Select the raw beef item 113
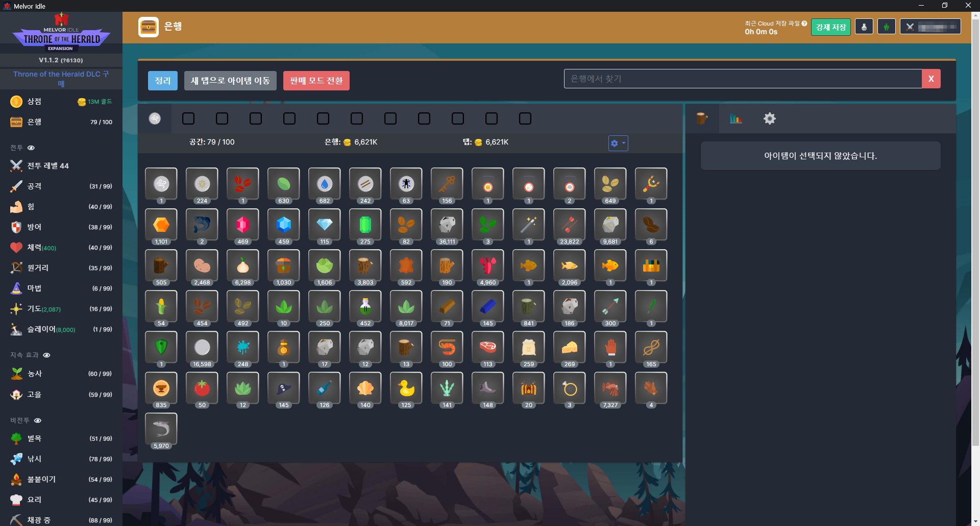This screenshot has width=980, height=526. [488, 347]
